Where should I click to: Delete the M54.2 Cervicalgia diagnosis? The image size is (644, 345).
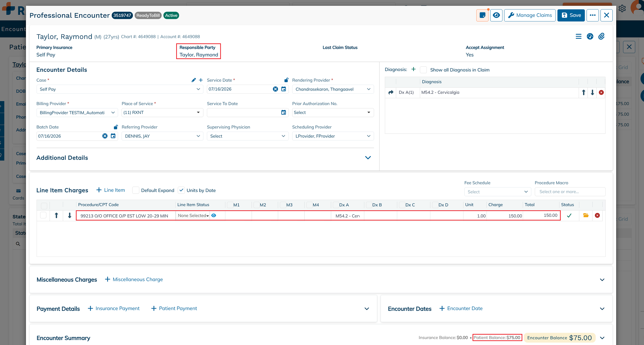[601, 92]
